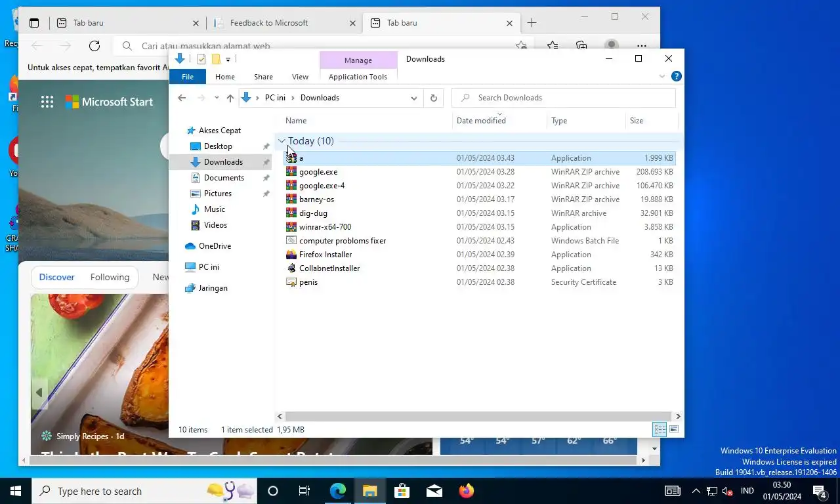
Task: Click PC ini in the address path
Action: pyautogui.click(x=275, y=98)
